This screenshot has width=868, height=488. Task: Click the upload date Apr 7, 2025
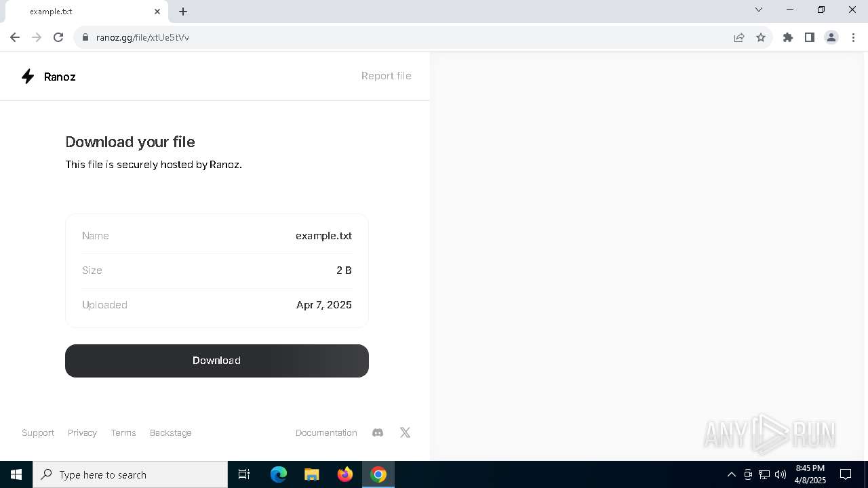324,305
